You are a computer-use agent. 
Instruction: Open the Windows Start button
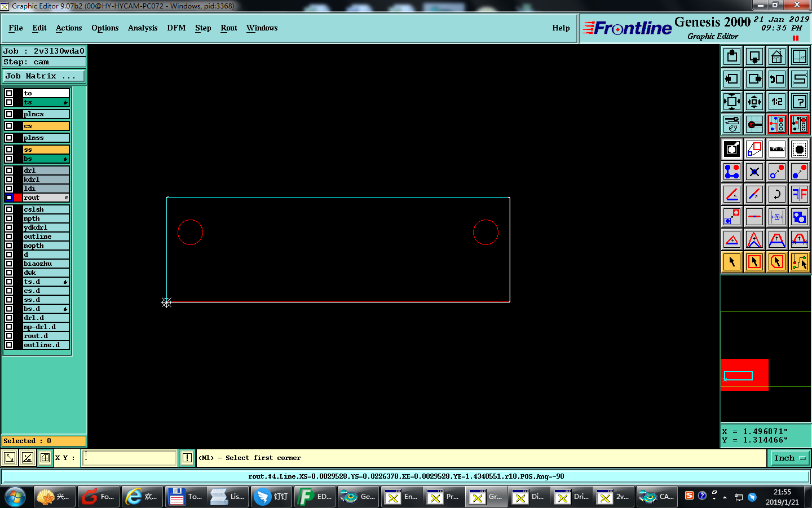click(15, 497)
